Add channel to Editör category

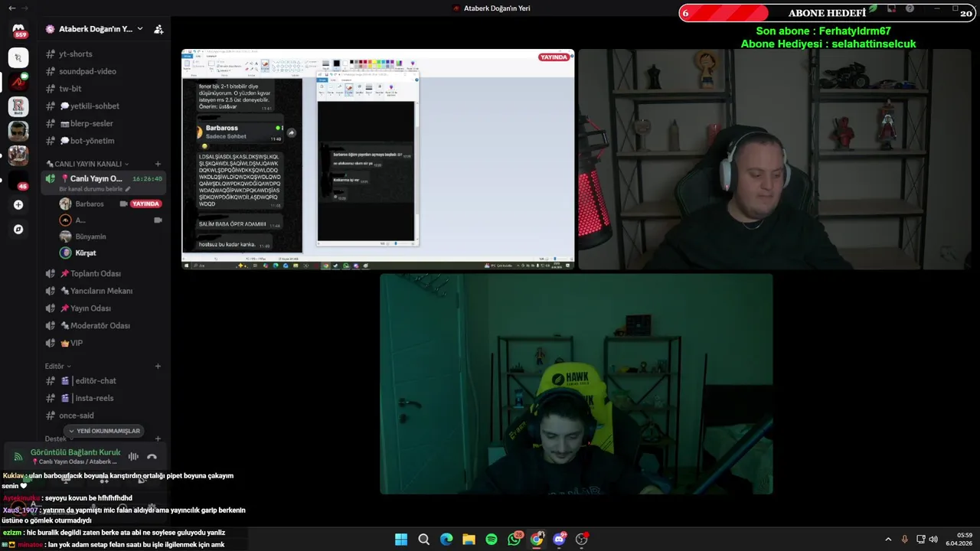coord(158,366)
